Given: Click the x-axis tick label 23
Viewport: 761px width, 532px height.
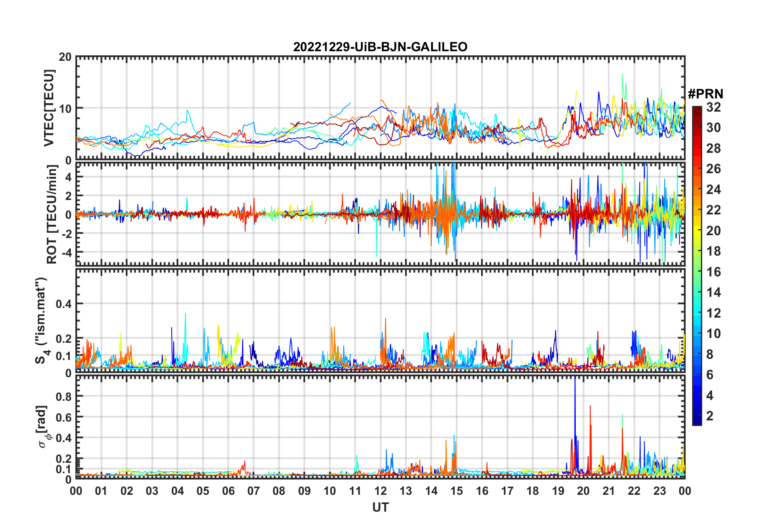Looking at the screenshot, I should pos(659,491).
